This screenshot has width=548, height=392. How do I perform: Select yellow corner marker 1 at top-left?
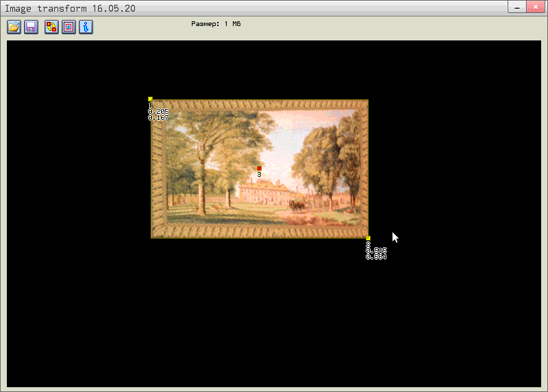tap(151, 99)
